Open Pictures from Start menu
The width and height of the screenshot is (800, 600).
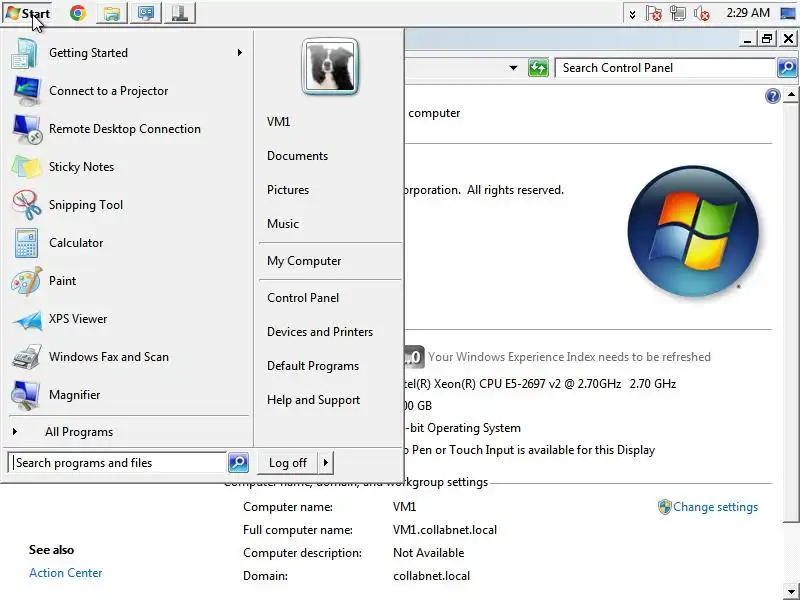(288, 190)
